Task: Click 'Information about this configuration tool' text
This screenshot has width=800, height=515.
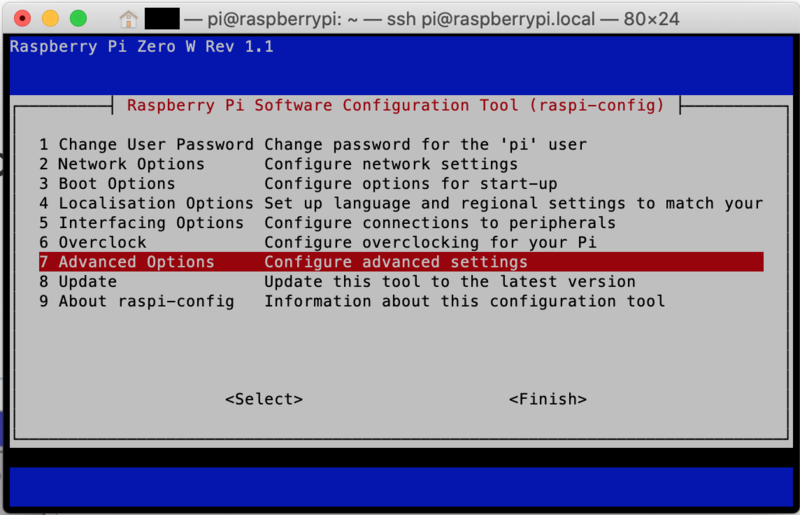Action: (464, 301)
